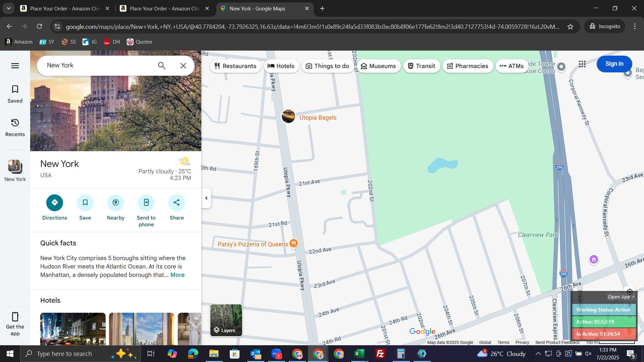Click Open App in tracker overlay
This screenshot has width=644, height=362.
[621, 297]
